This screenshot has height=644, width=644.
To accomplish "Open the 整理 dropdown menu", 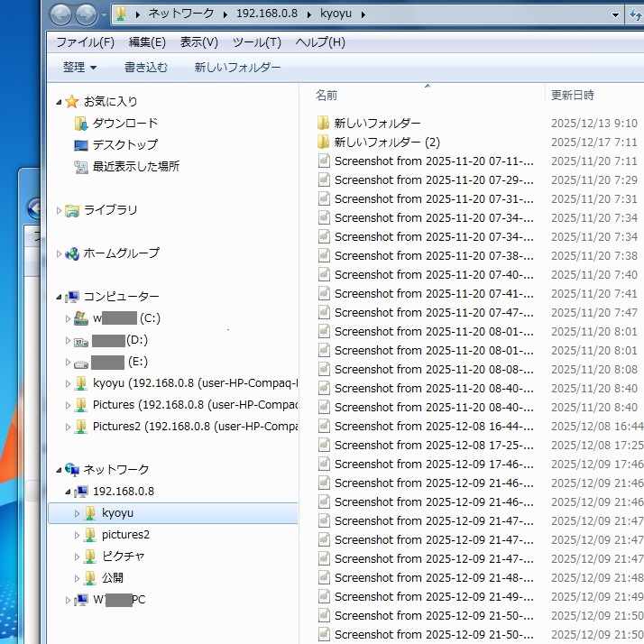I will coord(79,68).
